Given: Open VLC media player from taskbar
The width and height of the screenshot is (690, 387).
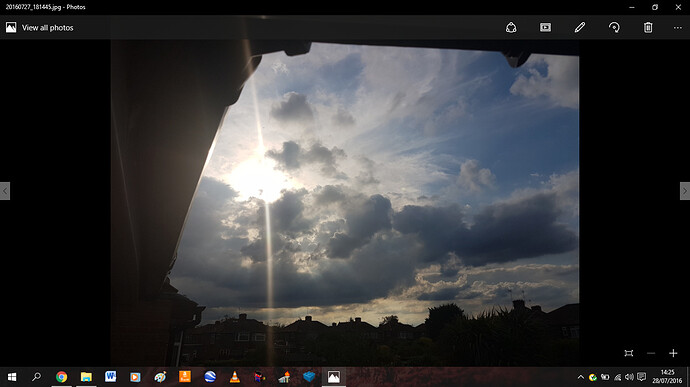Looking at the screenshot, I should pyautogui.click(x=235, y=377).
